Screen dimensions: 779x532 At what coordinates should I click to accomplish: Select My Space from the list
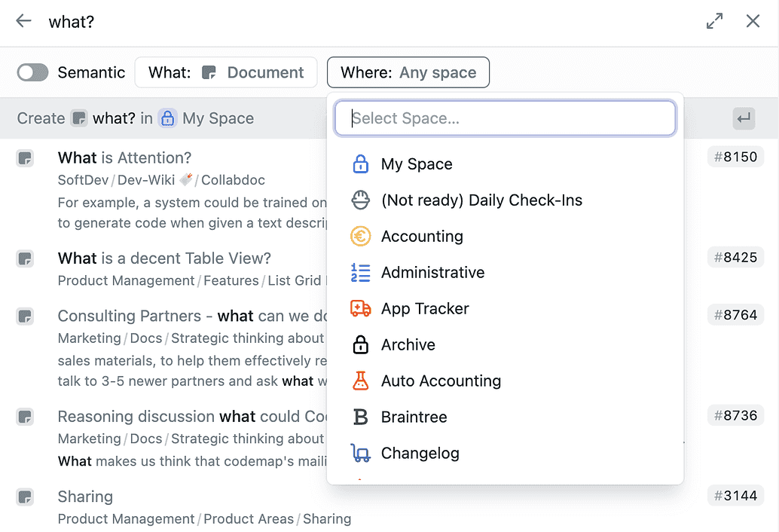(417, 164)
